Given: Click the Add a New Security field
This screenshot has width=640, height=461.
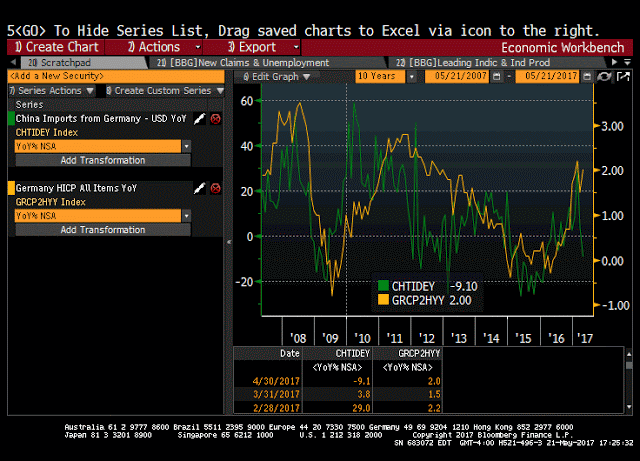Looking at the screenshot, I should (x=116, y=76).
